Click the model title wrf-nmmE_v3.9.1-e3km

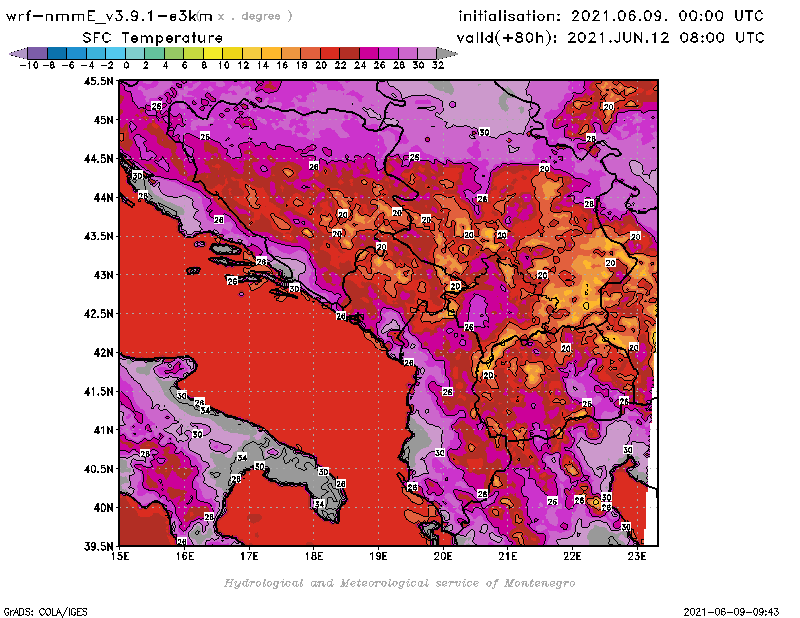coord(109,16)
